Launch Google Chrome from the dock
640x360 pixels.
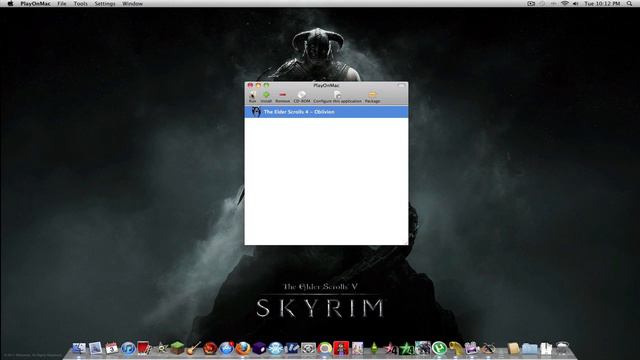pos(324,348)
